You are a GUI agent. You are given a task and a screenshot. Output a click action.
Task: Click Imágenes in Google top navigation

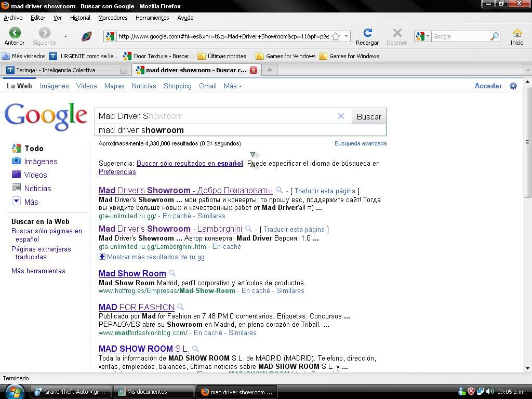54,86
